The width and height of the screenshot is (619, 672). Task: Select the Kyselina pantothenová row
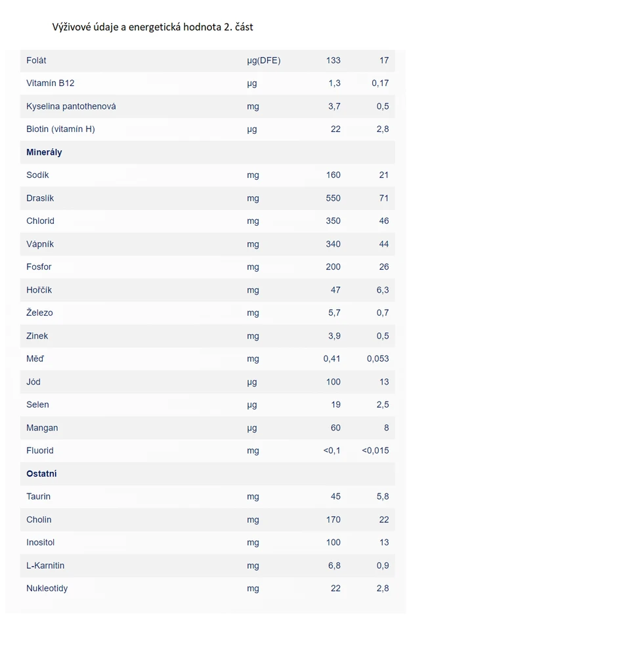click(207, 106)
